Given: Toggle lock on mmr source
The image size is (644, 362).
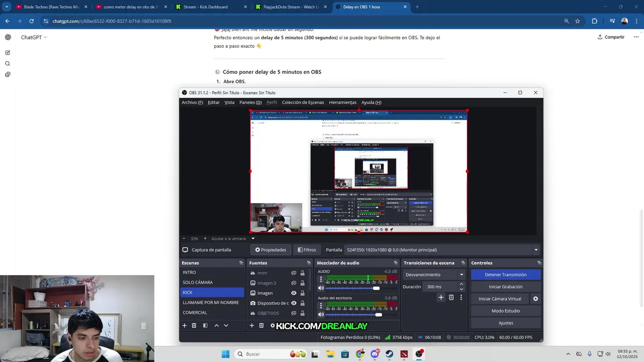Looking at the screenshot, I should click(x=302, y=273).
